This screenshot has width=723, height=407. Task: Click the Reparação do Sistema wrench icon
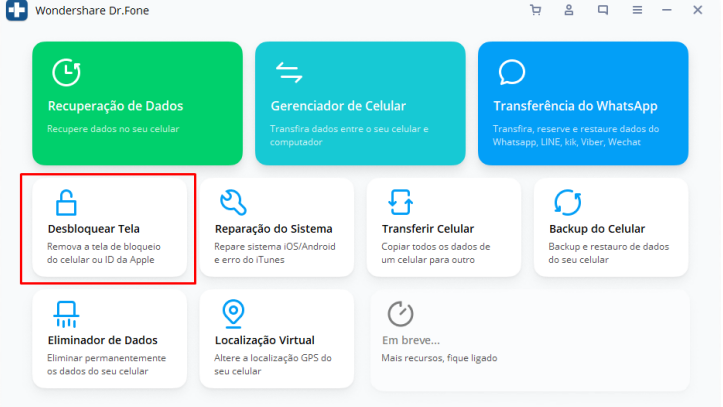(233, 202)
